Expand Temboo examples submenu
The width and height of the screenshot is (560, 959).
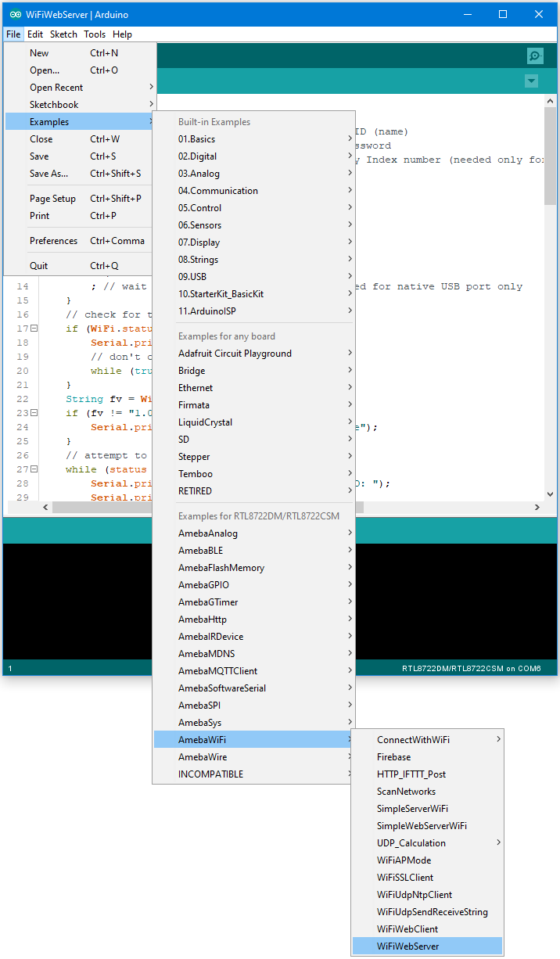[x=254, y=474]
